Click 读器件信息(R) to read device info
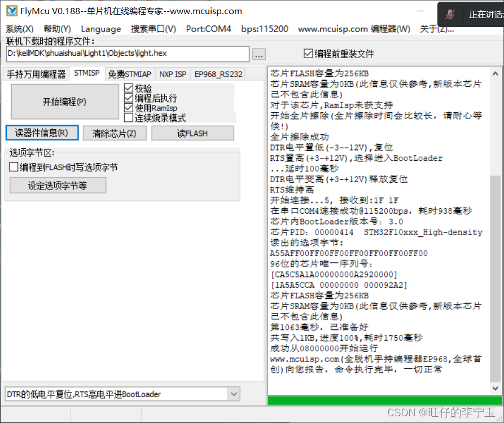 (42, 133)
